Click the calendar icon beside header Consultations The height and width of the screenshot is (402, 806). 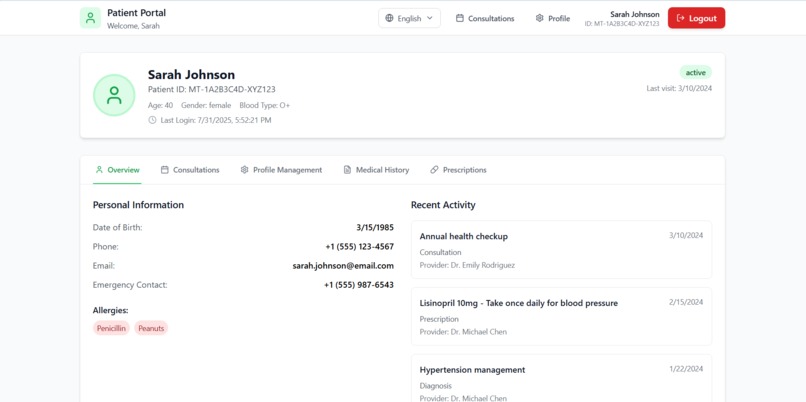click(x=460, y=18)
